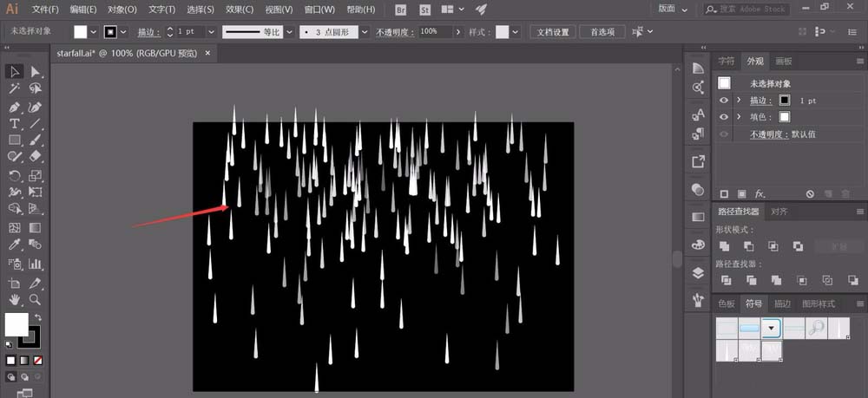The width and height of the screenshot is (868, 398).
Task: Set None mode below fill swatch
Action: coord(38,361)
